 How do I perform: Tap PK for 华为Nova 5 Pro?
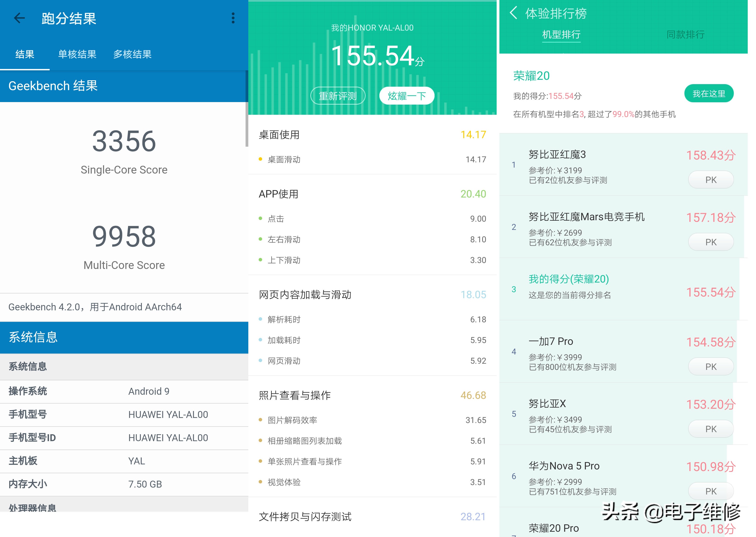pyautogui.click(x=711, y=491)
